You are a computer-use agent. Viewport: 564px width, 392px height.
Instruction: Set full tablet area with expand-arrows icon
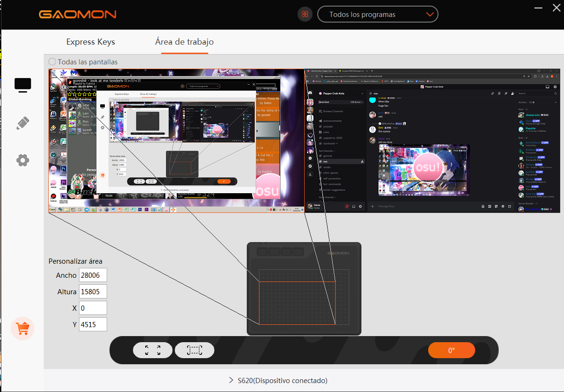[x=153, y=350]
